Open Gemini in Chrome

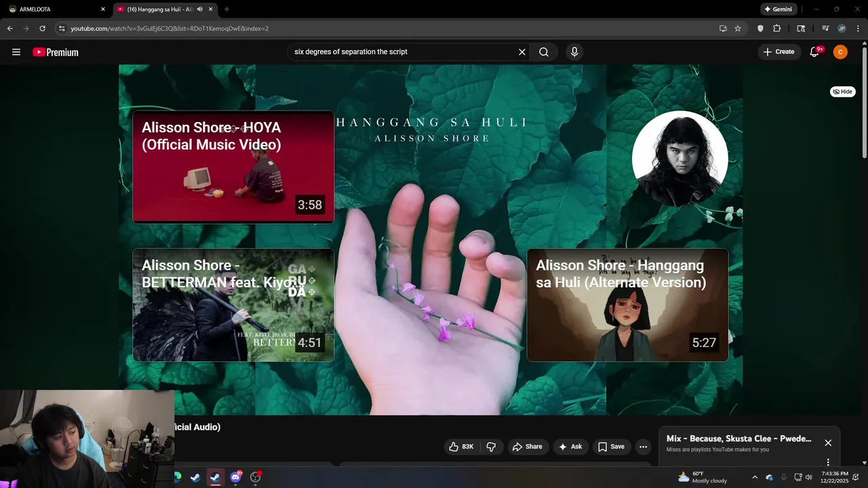[778, 9]
